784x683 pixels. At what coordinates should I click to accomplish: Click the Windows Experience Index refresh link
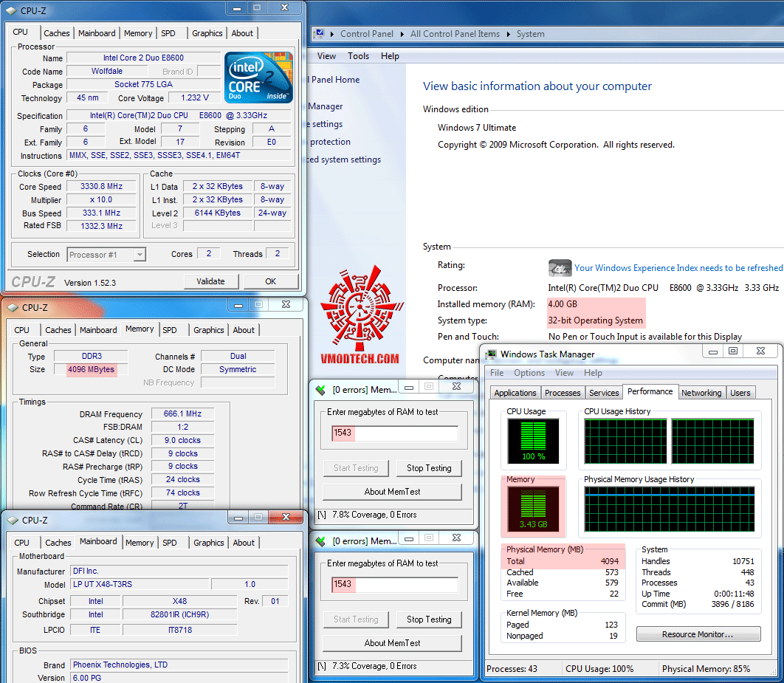point(678,268)
